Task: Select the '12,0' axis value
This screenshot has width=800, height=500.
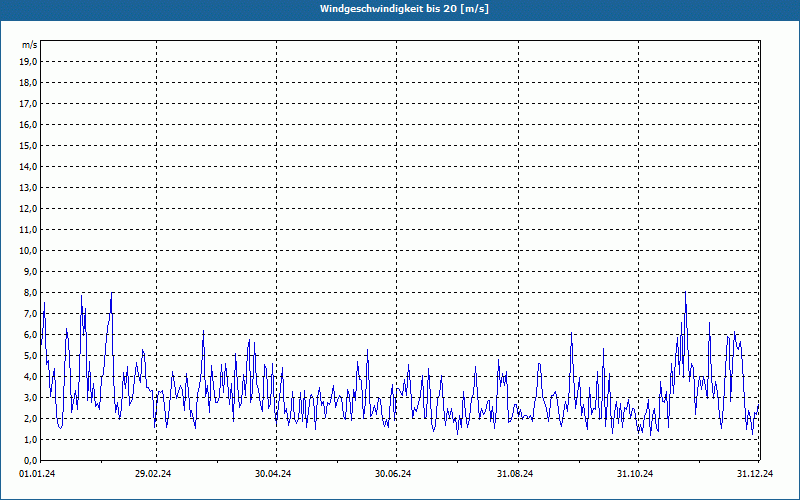Action: click(29, 209)
